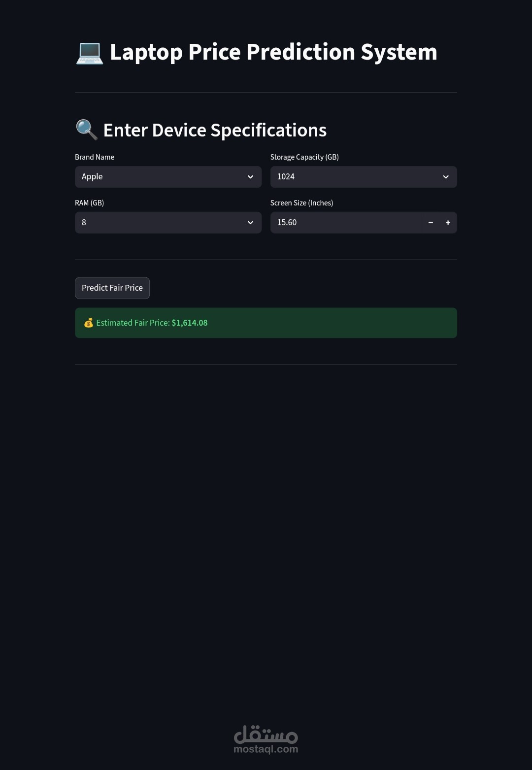Viewport: 532px width, 770px height.
Task: Click the Arabic mostaql logo watermark
Action: point(266,734)
